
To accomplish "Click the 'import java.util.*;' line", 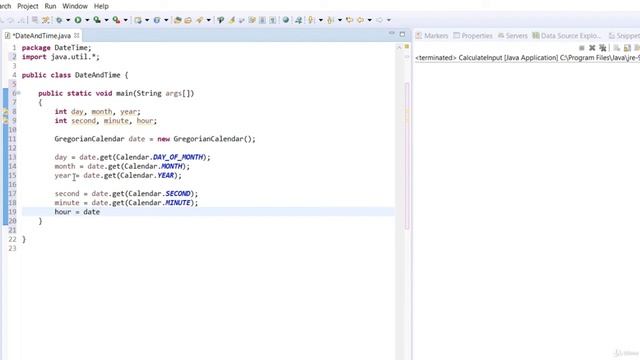I will pos(60,57).
